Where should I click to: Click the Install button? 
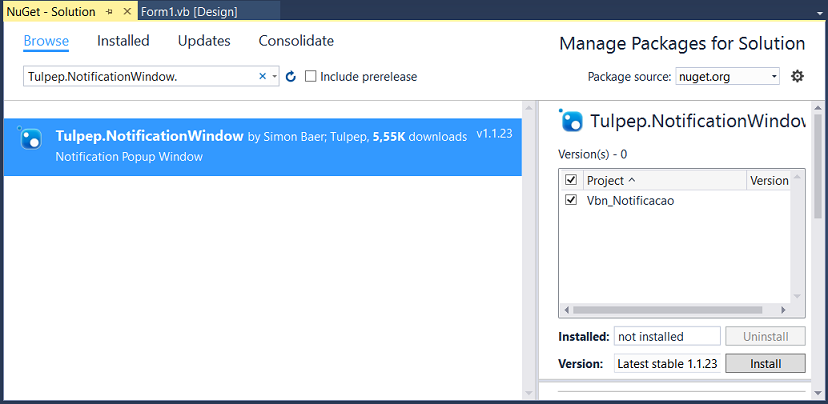click(x=765, y=363)
